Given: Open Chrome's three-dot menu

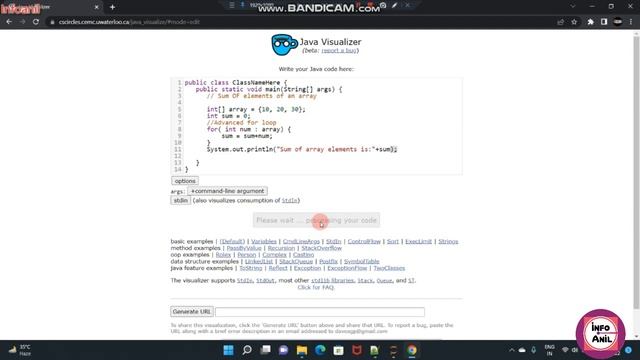Looking at the screenshot, I should (631, 22).
